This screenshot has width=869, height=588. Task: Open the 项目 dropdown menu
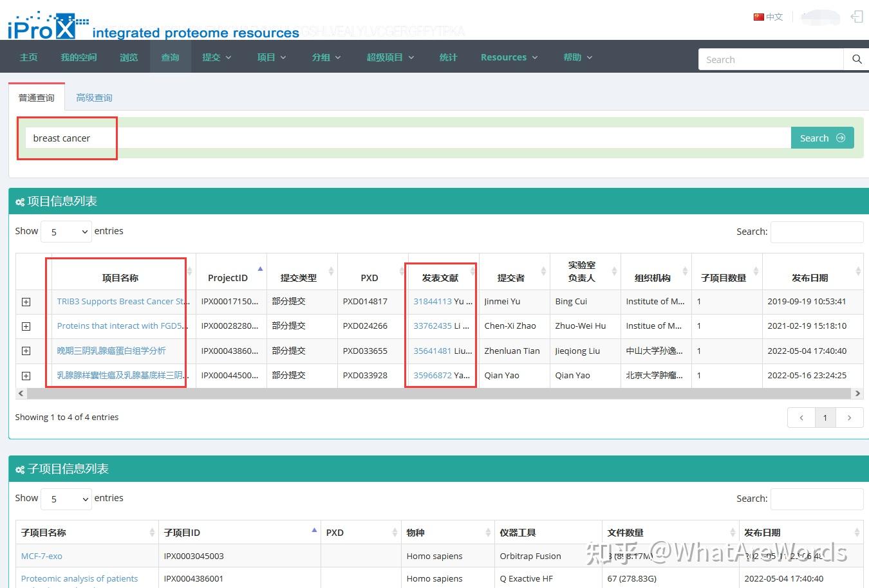271,57
